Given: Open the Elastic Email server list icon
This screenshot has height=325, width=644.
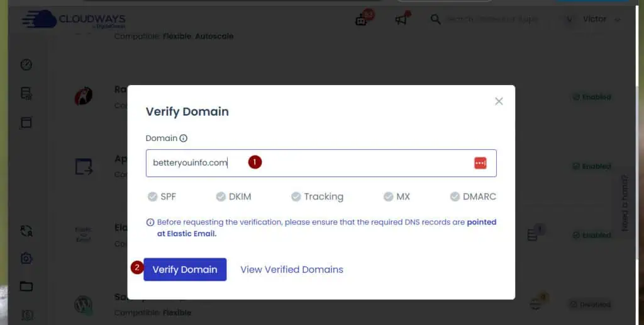Looking at the screenshot, I should (533, 235).
